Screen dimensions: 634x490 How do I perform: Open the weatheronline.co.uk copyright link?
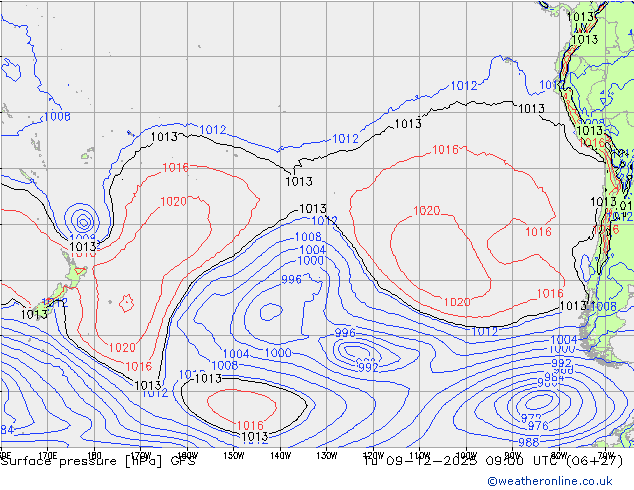pos(550,481)
